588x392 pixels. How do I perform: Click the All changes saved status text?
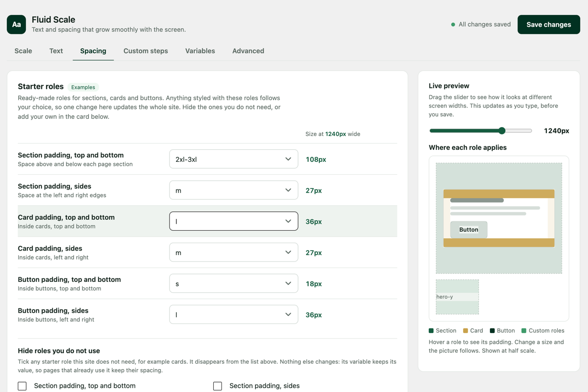(484, 24)
